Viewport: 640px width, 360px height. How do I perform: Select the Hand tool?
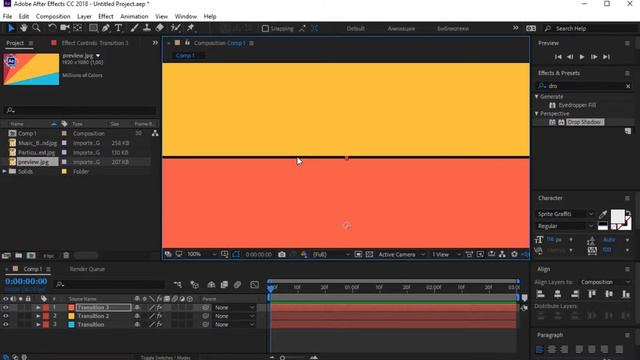tap(24, 28)
